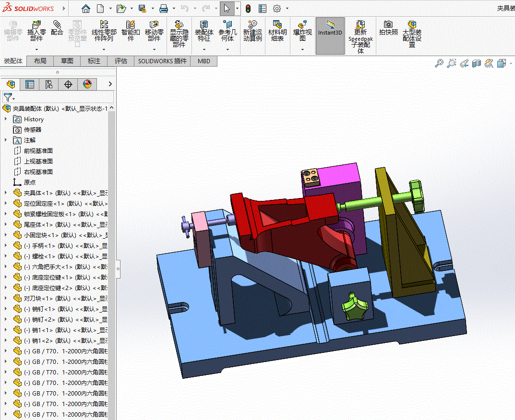515x420 pixels.
Task: Click the Select cursor tool
Action: tap(227, 9)
